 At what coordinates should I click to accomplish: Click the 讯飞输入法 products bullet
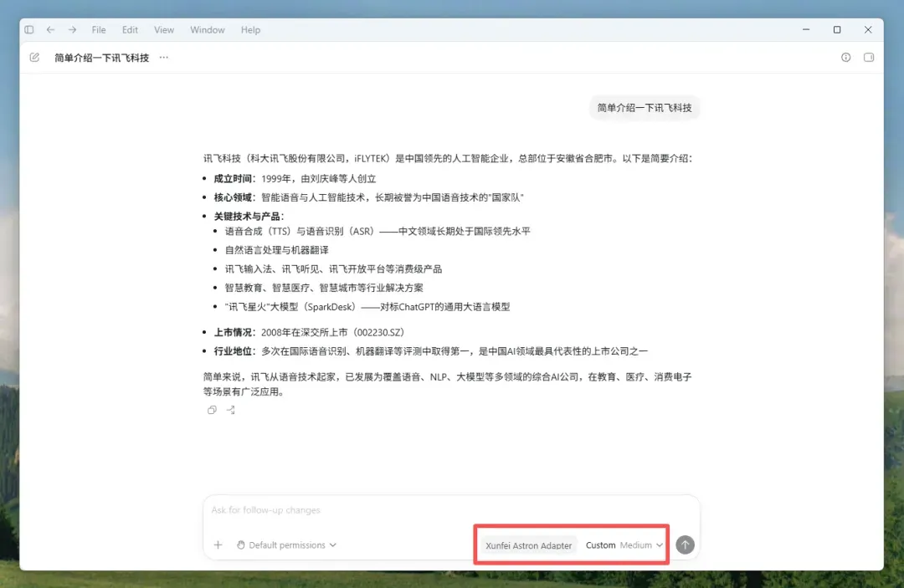[x=333, y=269]
